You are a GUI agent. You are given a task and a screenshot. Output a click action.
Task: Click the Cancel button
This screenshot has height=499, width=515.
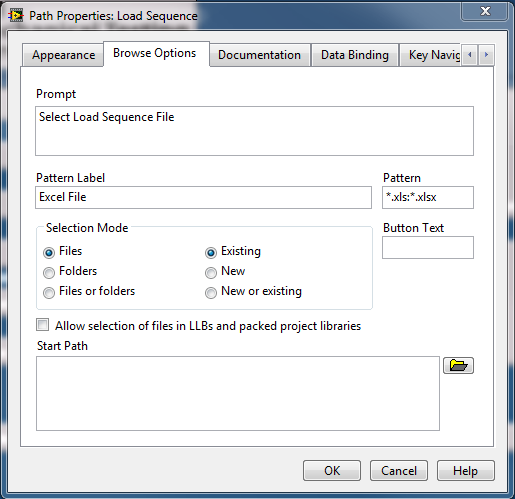point(399,471)
